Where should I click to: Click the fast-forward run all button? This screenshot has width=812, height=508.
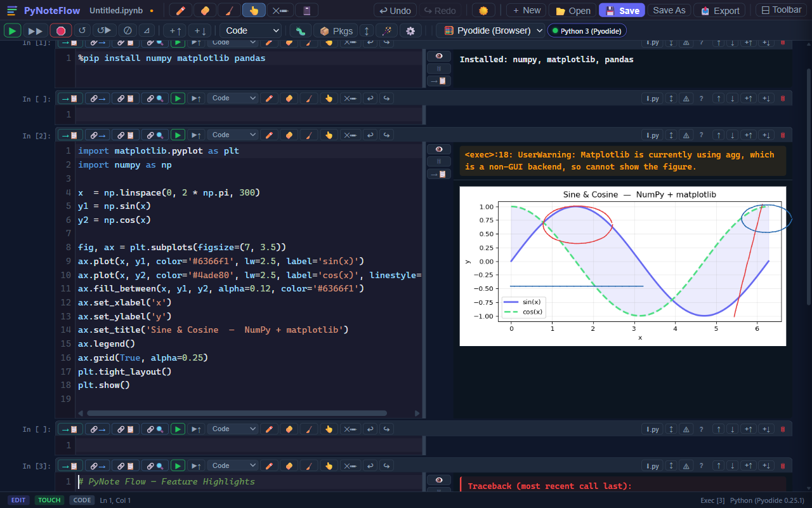[36, 30]
